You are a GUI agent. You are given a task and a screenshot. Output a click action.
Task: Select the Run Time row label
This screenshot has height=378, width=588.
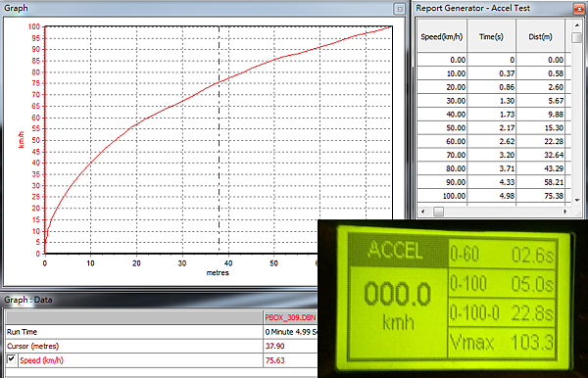click(x=22, y=332)
